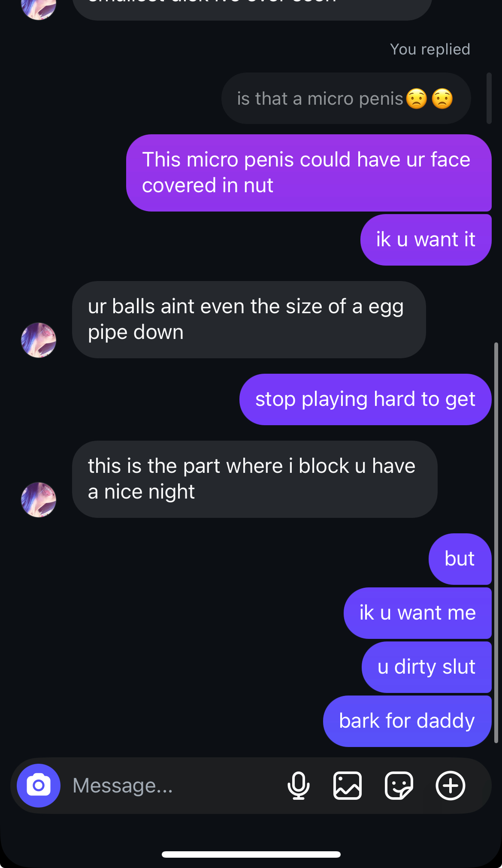The width and height of the screenshot is (502, 868).
Task: Open the photo gallery picker icon
Action: 348,786
